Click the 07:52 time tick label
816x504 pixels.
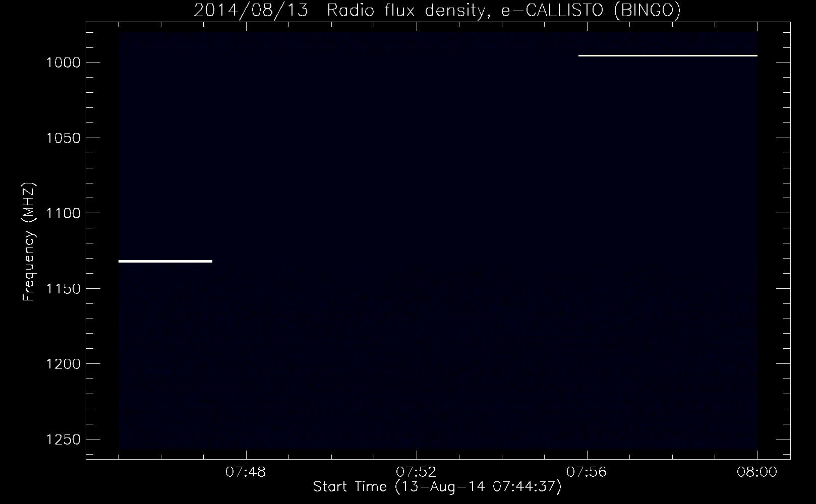417,472
